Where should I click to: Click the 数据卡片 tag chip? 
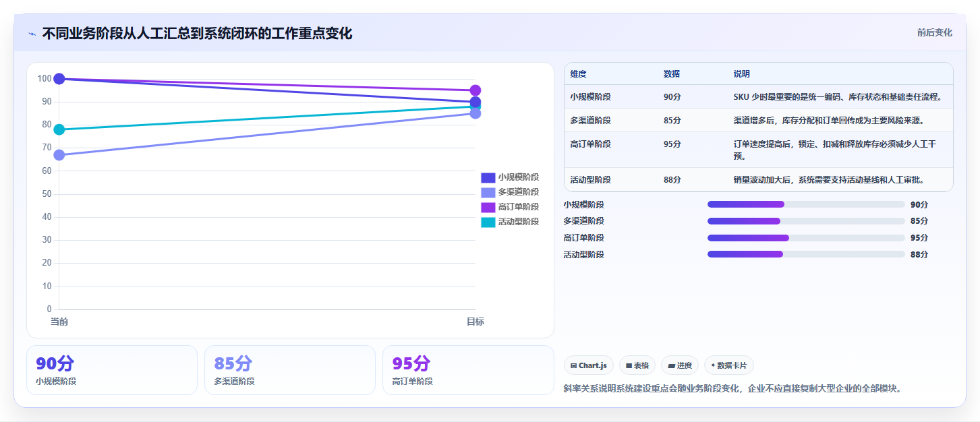click(x=729, y=365)
